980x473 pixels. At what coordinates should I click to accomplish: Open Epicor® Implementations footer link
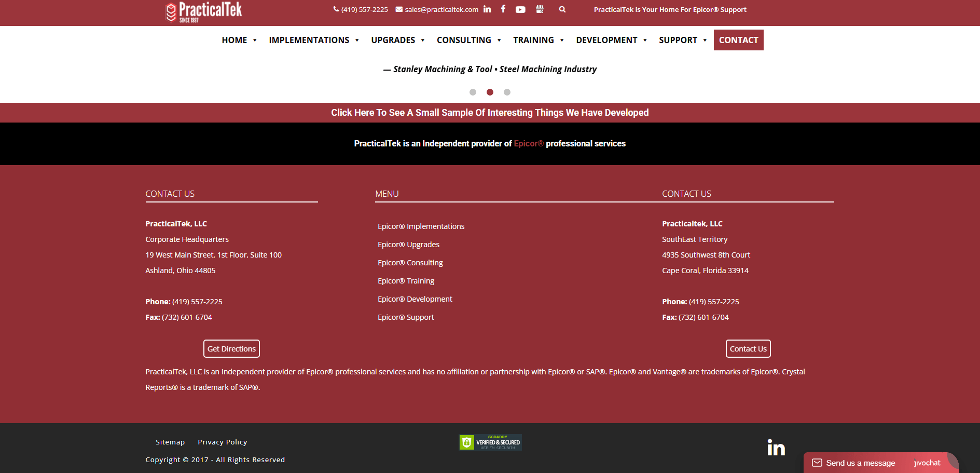coord(421,226)
